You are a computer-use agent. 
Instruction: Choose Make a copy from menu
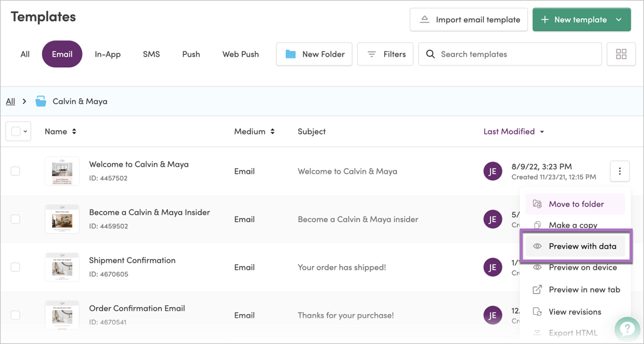(x=575, y=225)
